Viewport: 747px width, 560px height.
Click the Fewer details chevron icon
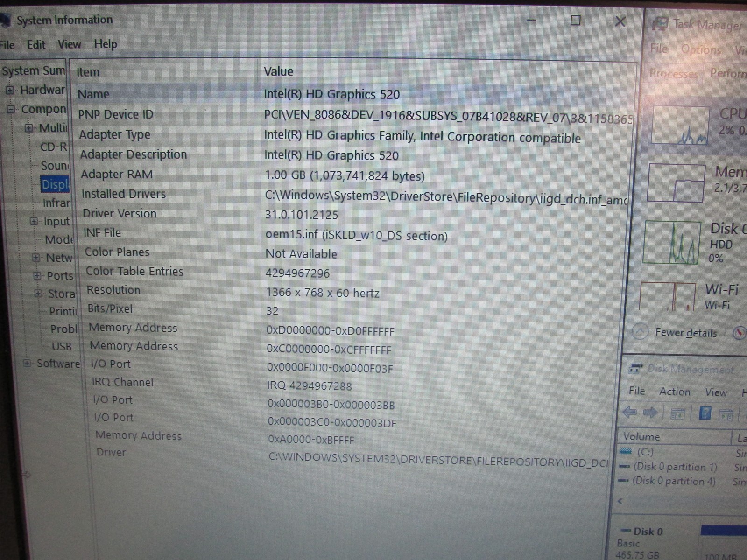tap(640, 332)
